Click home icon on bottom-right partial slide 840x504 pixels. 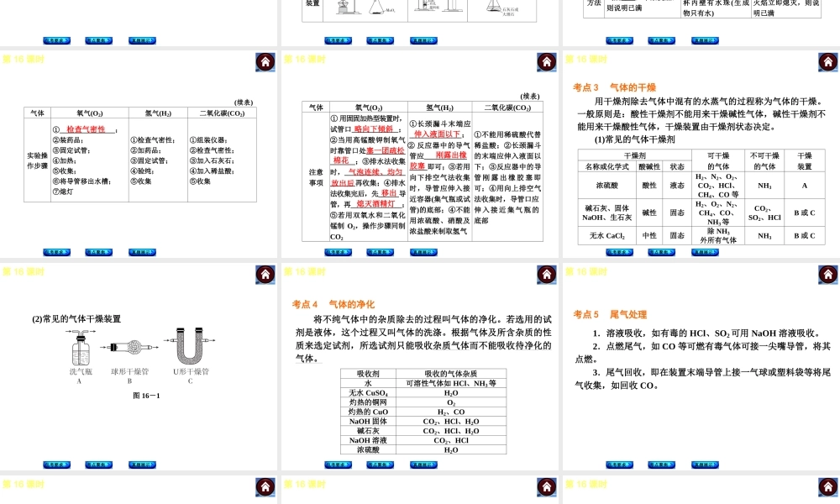[827, 487]
